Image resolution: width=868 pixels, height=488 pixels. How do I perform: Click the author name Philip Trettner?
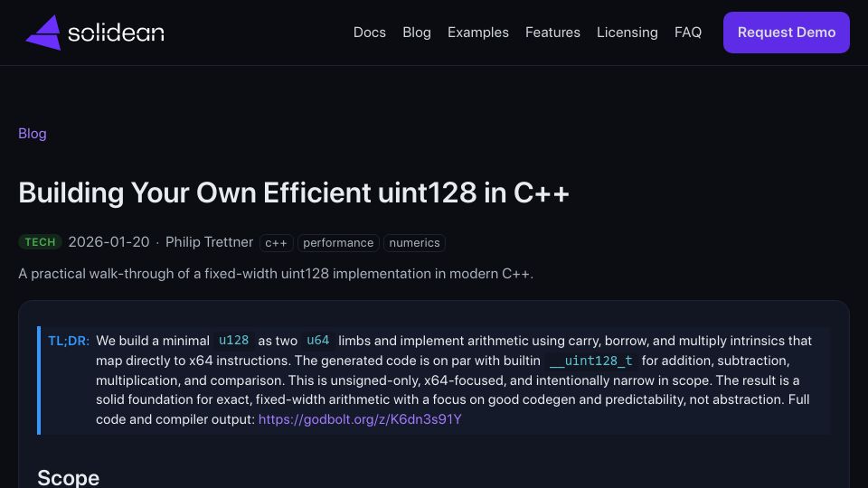click(x=209, y=242)
